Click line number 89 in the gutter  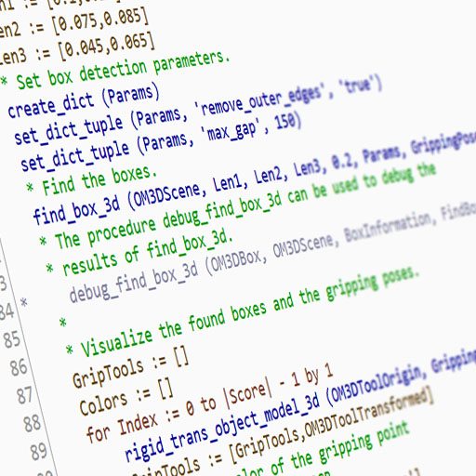(x=39, y=452)
